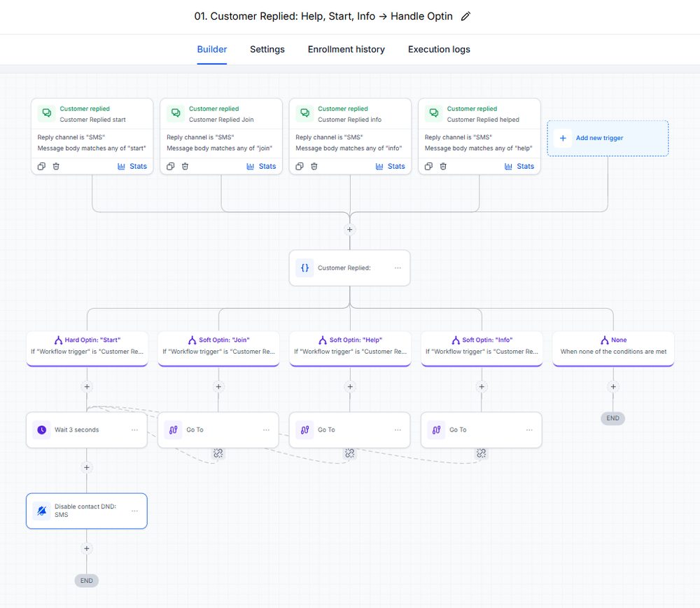Viewport: 700px width, 608px height.
Task: Open Disable contact DND: SMS step
Action: click(x=87, y=511)
